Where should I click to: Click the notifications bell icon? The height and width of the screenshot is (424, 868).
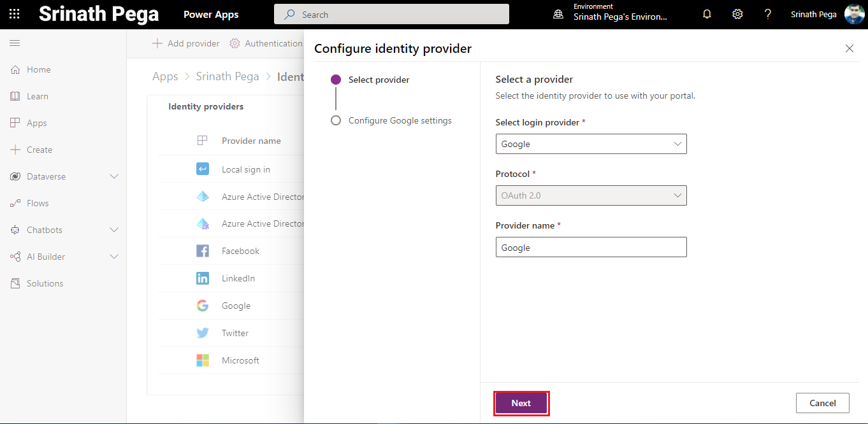pos(707,14)
